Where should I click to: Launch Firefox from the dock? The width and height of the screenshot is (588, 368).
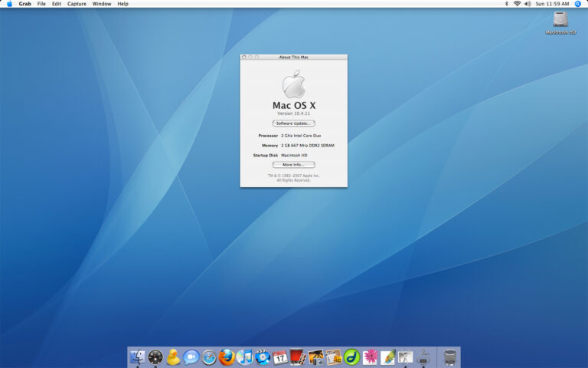click(x=227, y=356)
